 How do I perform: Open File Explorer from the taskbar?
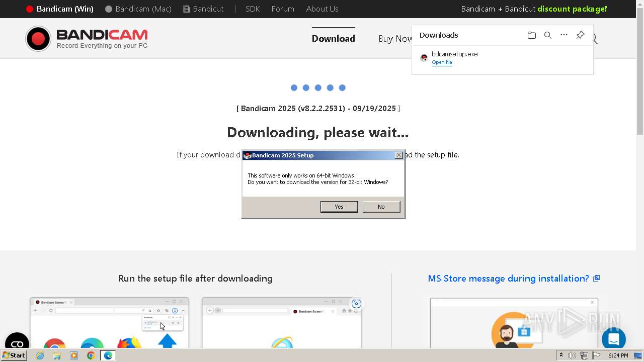57,355
